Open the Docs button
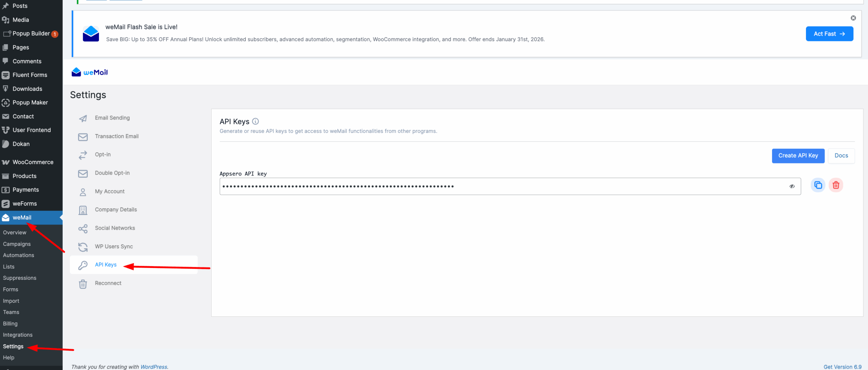 (841, 156)
